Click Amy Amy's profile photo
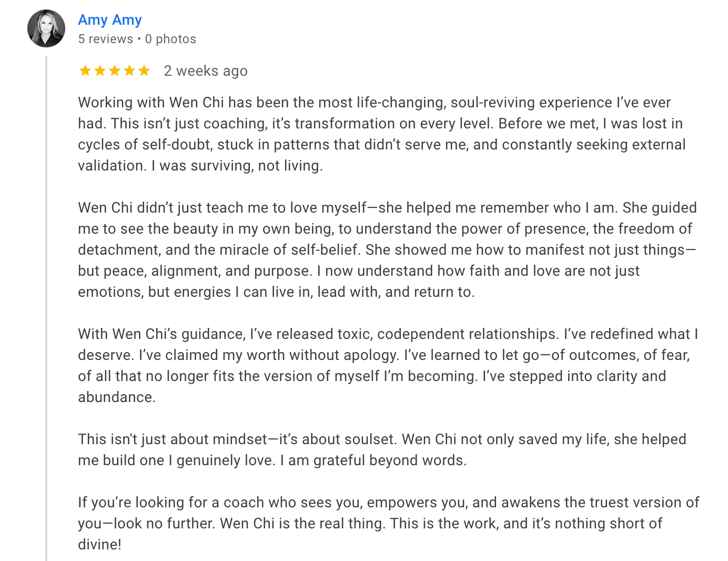Viewport: 728px width, 561px height. pos(46,28)
